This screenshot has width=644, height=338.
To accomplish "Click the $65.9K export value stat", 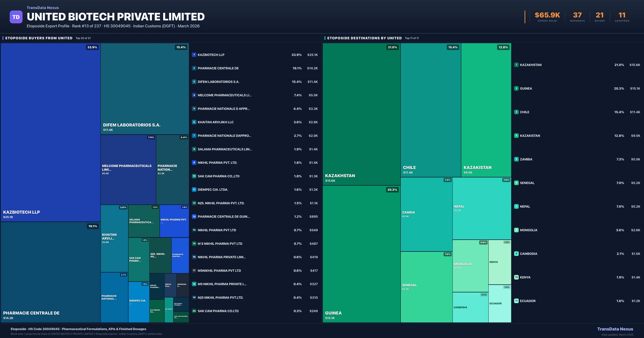I will click(x=547, y=16).
